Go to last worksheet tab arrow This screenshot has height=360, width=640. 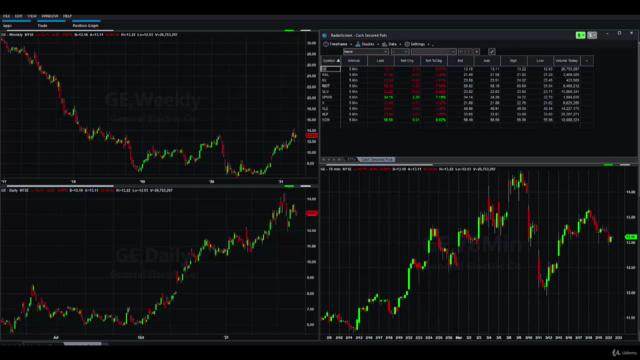coord(340,160)
